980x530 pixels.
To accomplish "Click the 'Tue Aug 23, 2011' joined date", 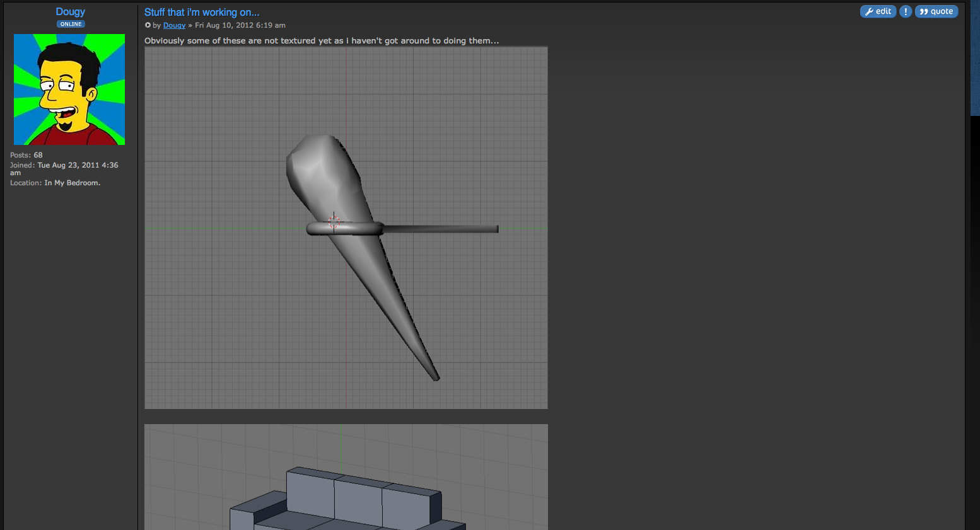I will pos(68,165).
